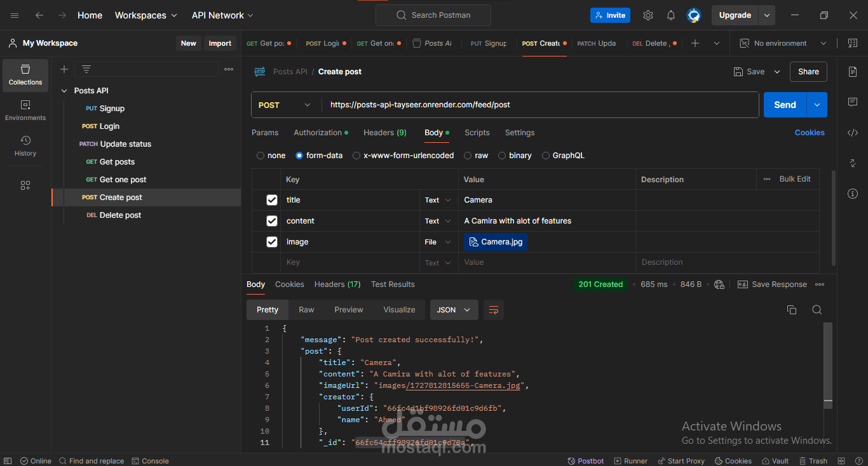Open Environments in the sidebar
This screenshot has width=868, height=466.
25,111
